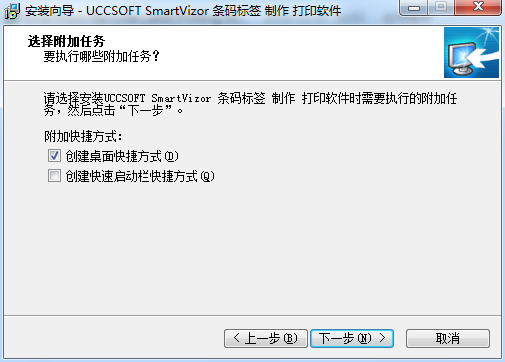Click the 创建桌面快捷方式(D) label text

[122, 156]
